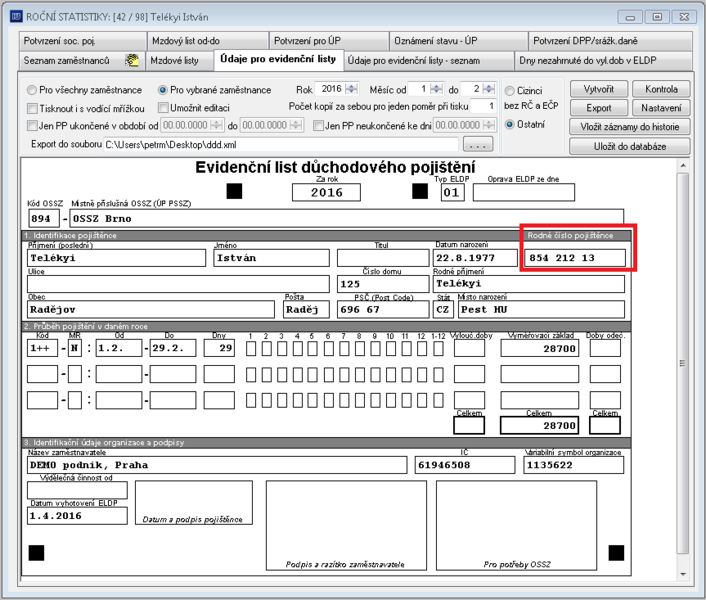706x600 pixels.
Task: Click PSČ field 696 67
Action: coord(383,310)
